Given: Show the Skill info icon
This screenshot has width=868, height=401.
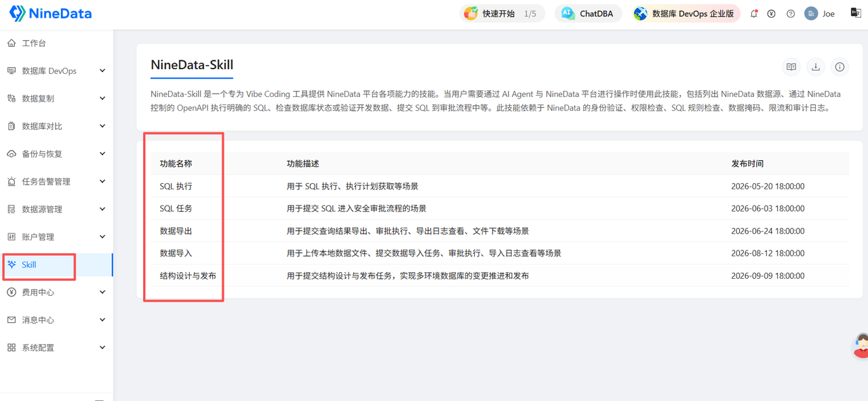Looking at the screenshot, I should point(840,66).
